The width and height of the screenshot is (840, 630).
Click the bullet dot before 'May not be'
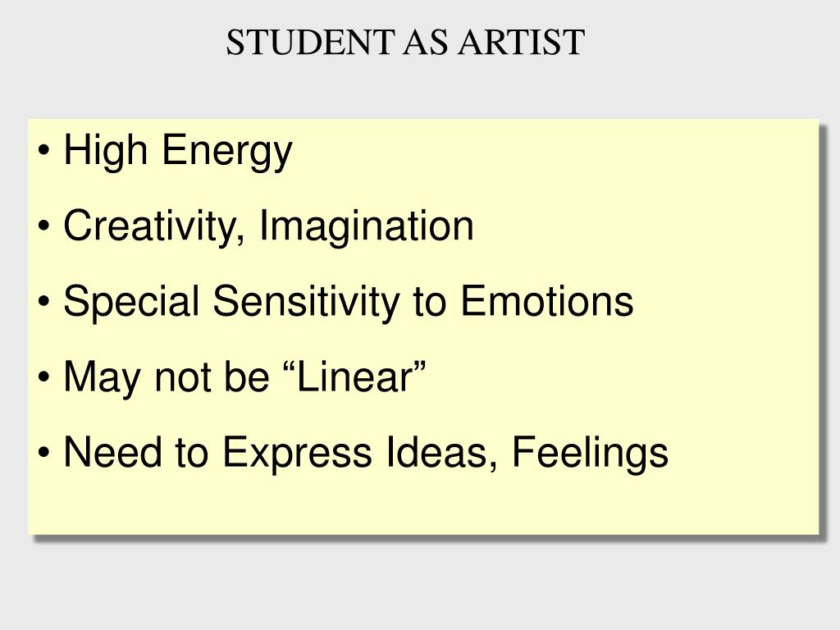coord(44,377)
